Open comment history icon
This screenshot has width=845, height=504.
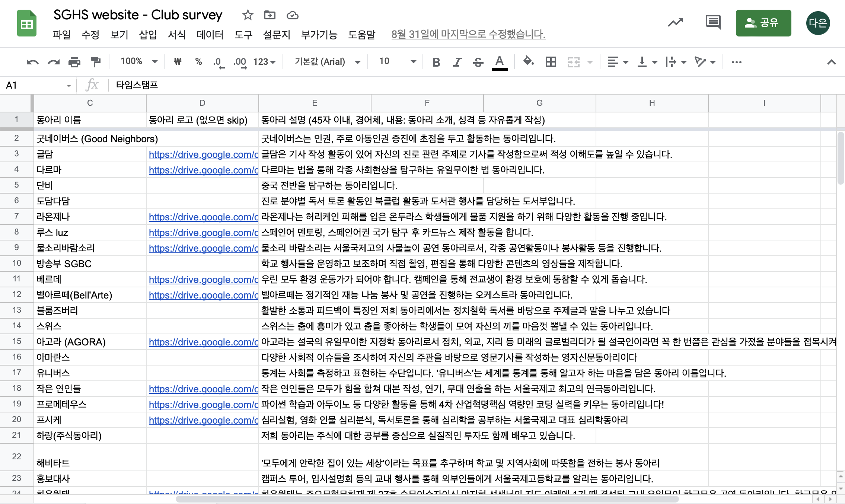tap(713, 22)
